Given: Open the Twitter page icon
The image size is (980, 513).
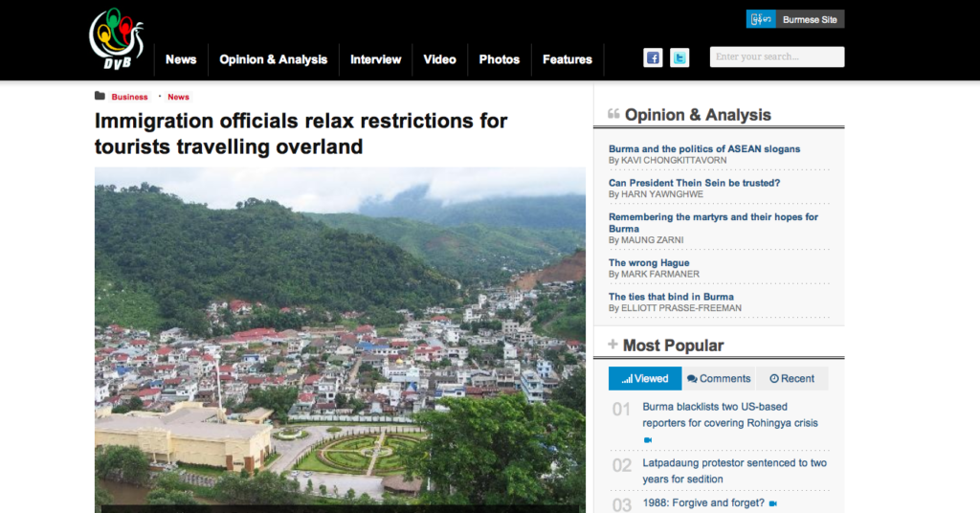Looking at the screenshot, I should point(679,58).
